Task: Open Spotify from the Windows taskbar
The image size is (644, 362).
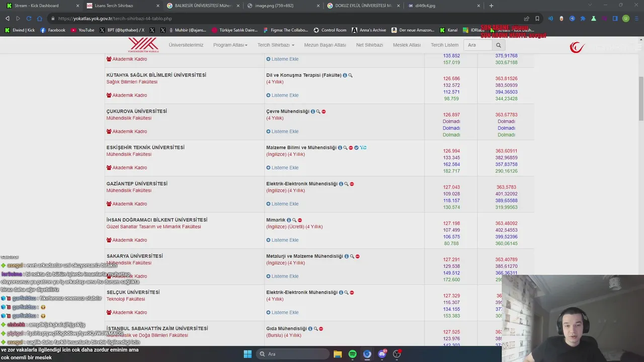Action: tap(352, 354)
